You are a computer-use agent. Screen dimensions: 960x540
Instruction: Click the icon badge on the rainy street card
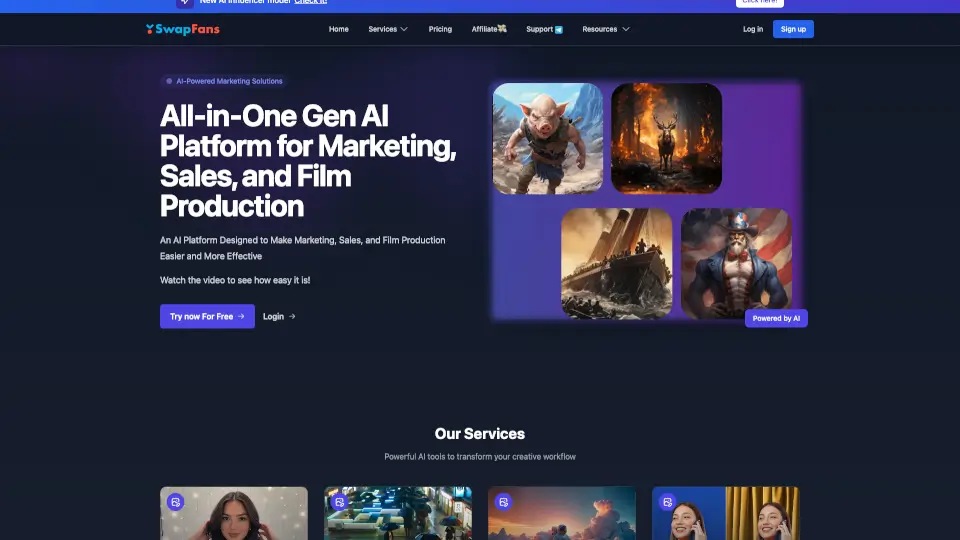click(340, 502)
